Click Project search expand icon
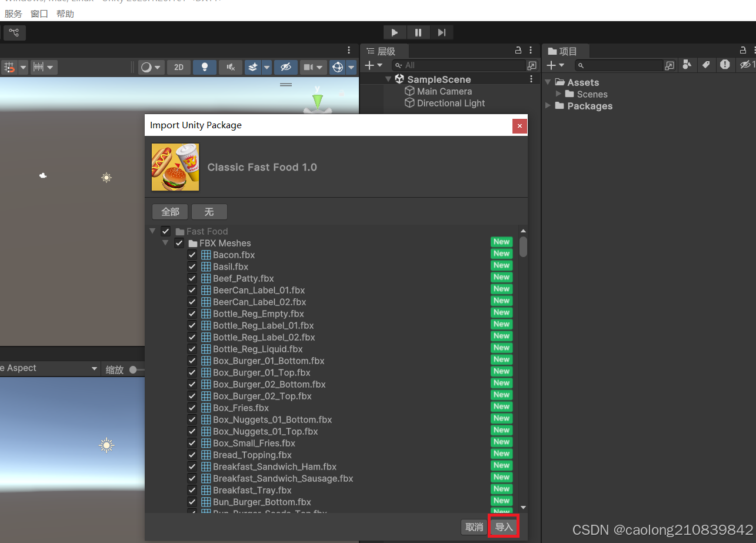 tap(670, 65)
